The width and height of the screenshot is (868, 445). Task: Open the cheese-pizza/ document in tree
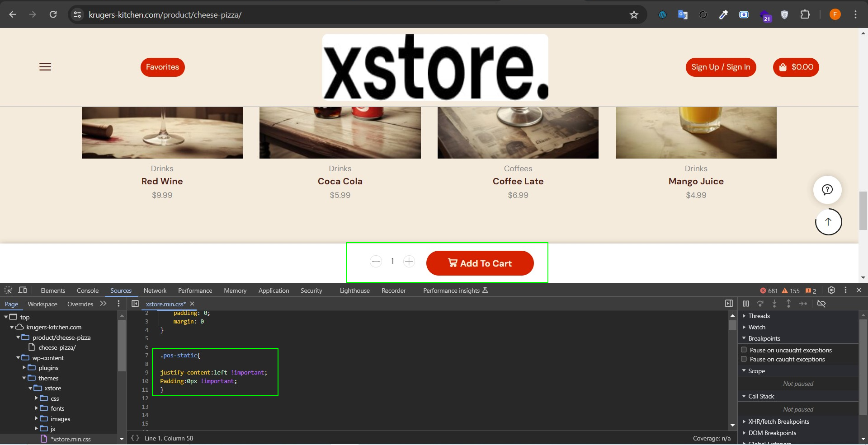click(x=57, y=347)
